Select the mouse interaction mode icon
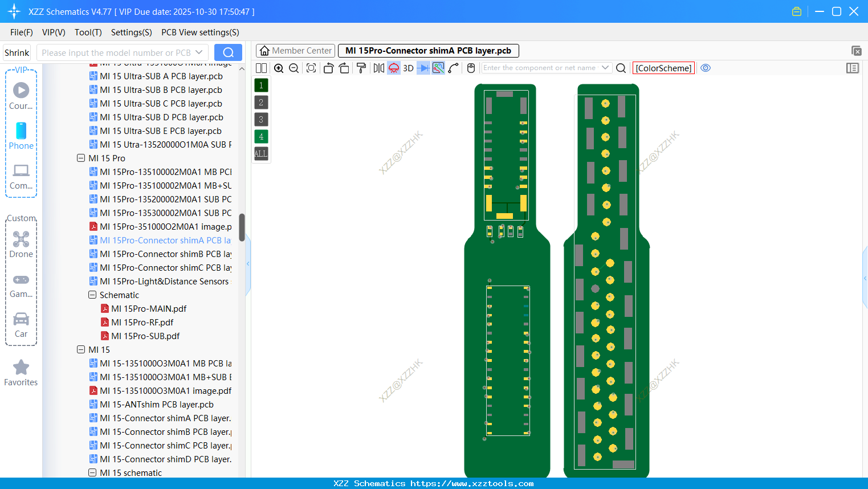Image resolution: width=868 pixels, height=489 pixels. coord(471,68)
